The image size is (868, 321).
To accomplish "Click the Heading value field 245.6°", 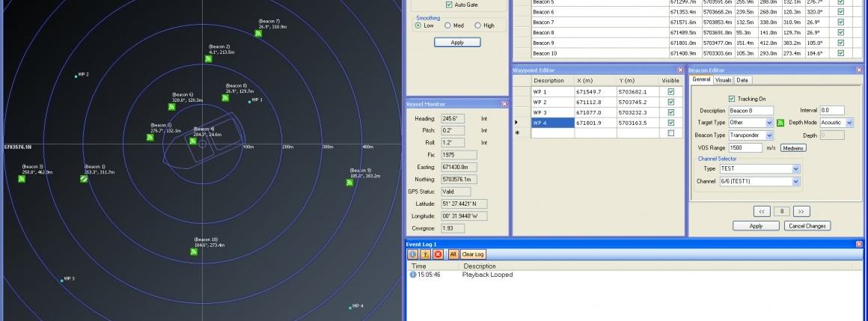I will [x=453, y=119].
